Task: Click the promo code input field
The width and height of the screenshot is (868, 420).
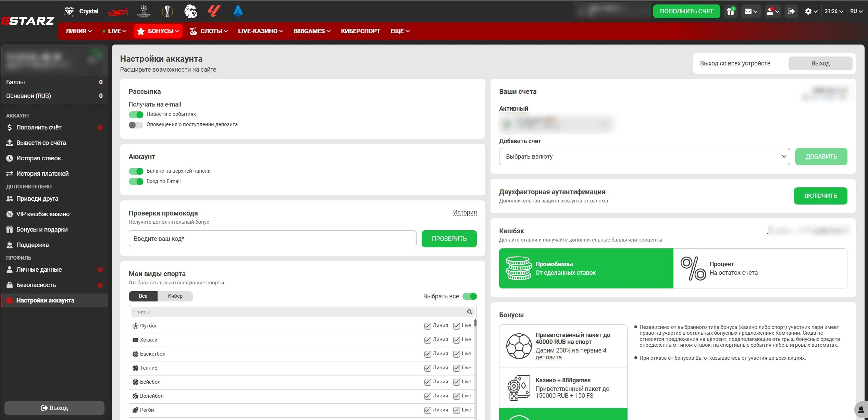Action: point(272,239)
